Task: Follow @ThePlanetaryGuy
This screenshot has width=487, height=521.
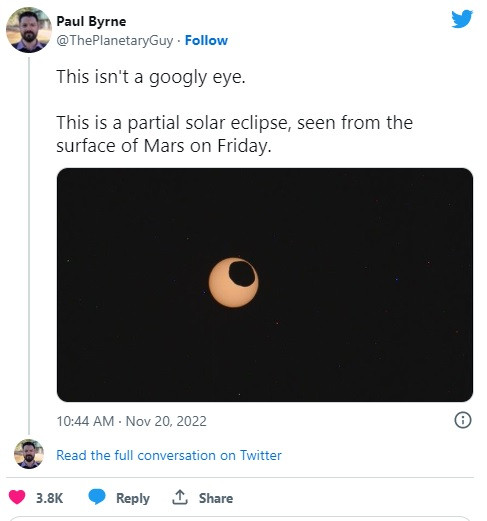Action: pyautogui.click(x=206, y=40)
